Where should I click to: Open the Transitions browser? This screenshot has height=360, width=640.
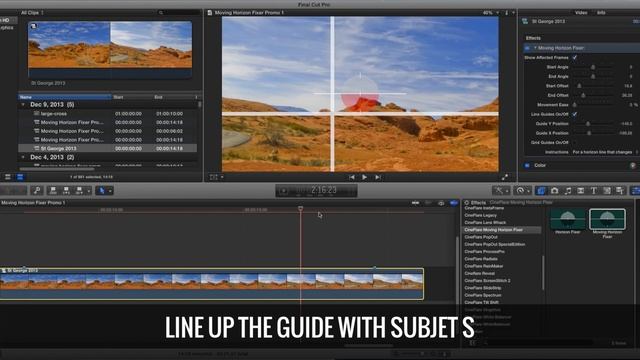coord(580,191)
